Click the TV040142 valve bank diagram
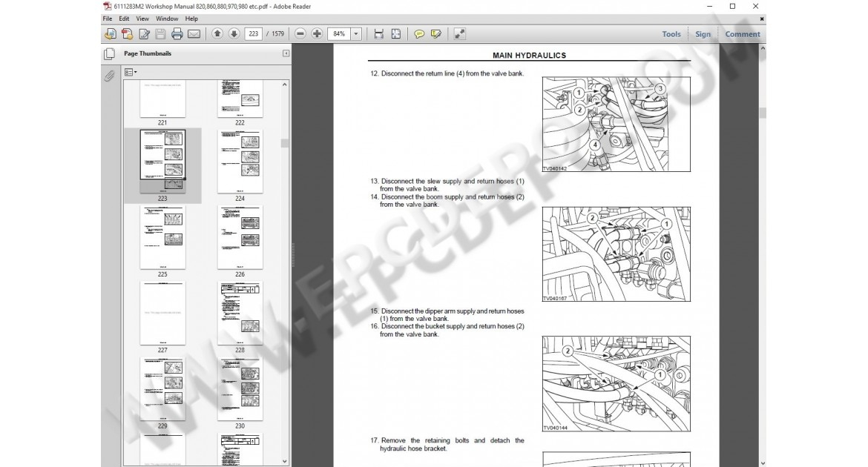Image resolution: width=868 pixels, height=467 pixels. coord(616,124)
